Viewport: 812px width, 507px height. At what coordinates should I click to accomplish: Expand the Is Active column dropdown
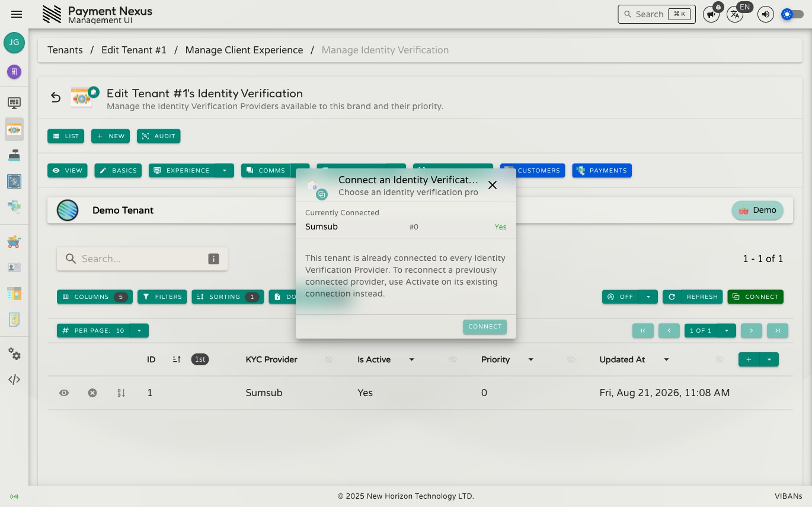tap(412, 359)
